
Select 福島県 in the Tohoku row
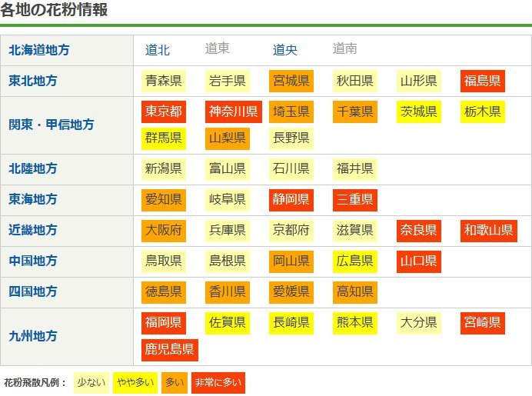pyautogui.click(x=482, y=81)
